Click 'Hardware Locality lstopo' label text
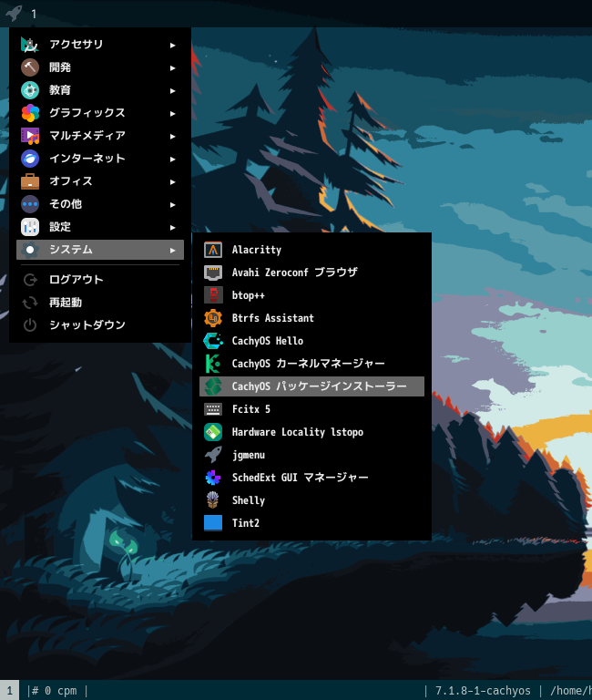 (298, 432)
